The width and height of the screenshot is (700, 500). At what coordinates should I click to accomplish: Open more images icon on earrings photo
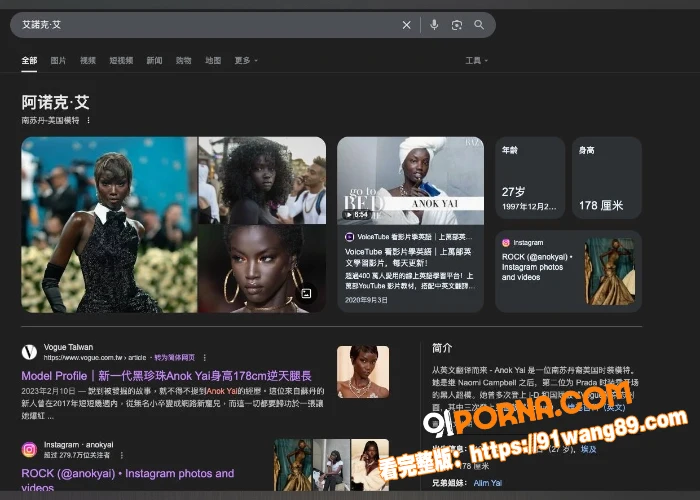click(x=306, y=293)
